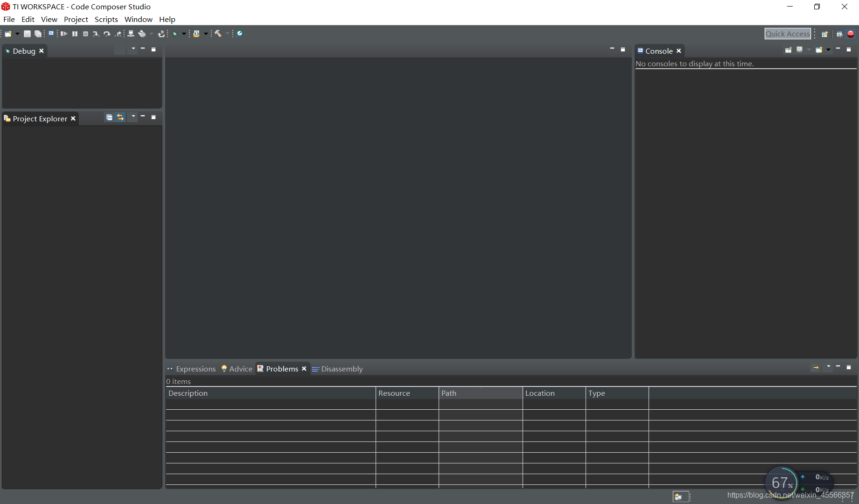Close the Problems tab
Viewport: 859px width, 504px height.
pos(304,369)
